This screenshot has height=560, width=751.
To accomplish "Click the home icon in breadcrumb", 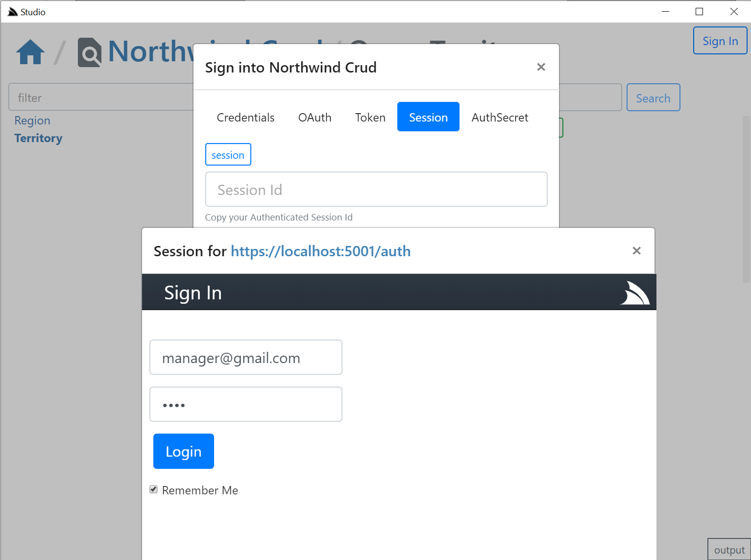I will tap(30, 52).
